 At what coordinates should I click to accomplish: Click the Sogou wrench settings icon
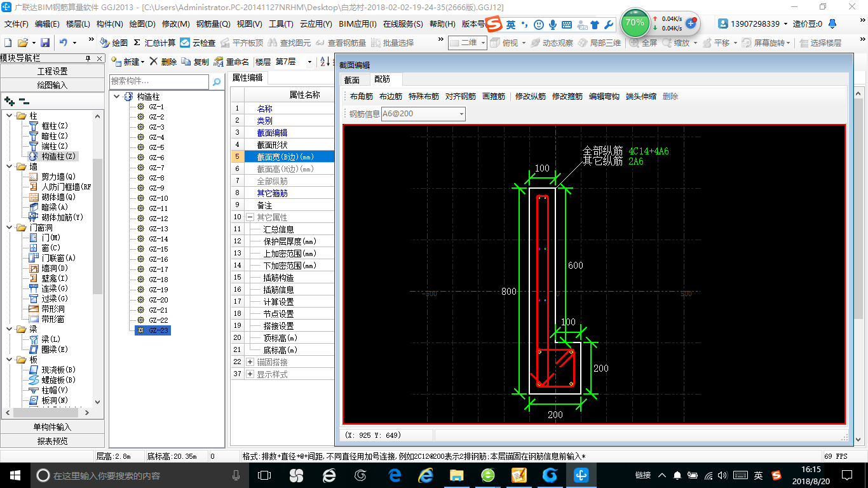pos(608,24)
